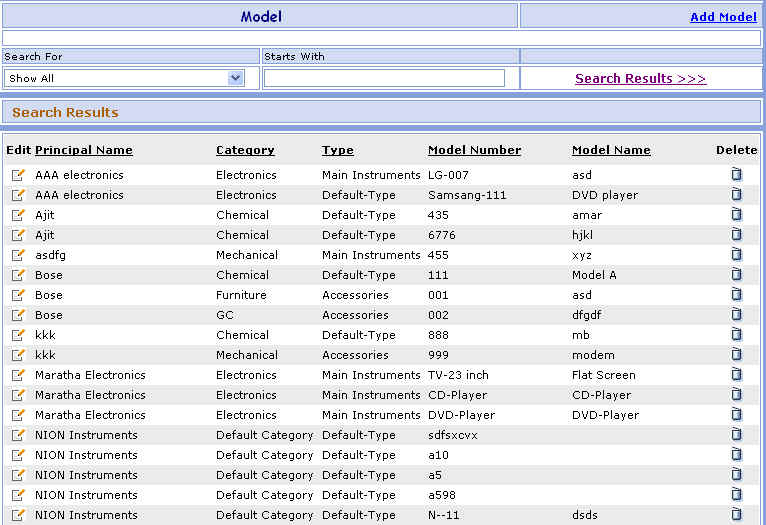Click the Search Results >>> link
766x525 pixels.
pyautogui.click(x=640, y=78)
